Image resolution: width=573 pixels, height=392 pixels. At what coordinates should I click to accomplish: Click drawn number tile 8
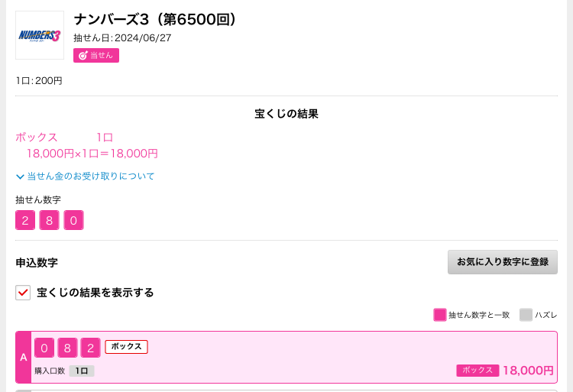50,220
